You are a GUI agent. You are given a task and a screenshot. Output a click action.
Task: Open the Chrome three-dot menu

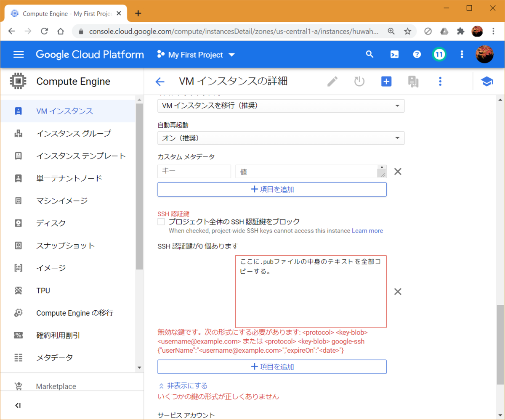pyautogui.click(x=493, y=31)
